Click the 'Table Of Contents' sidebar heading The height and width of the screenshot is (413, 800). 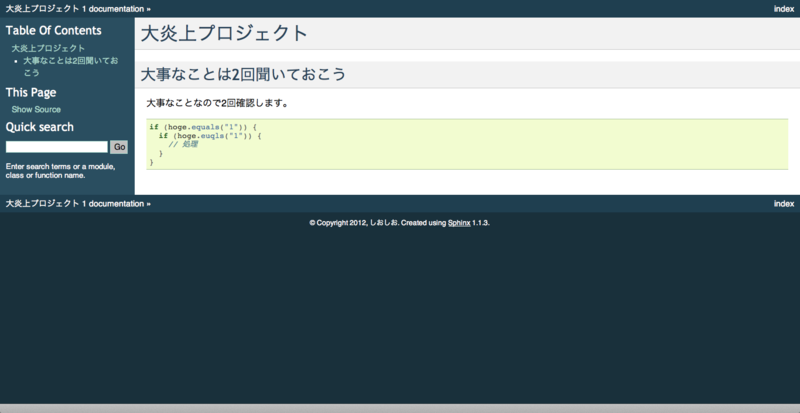click(x=54, y=31)
